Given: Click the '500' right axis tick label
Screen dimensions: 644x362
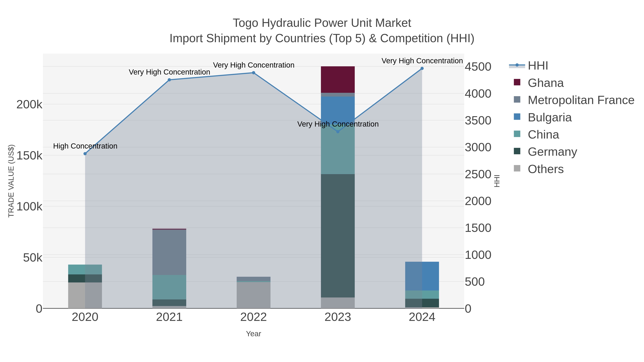Looking at the screenshot, I should coord(475,282).
